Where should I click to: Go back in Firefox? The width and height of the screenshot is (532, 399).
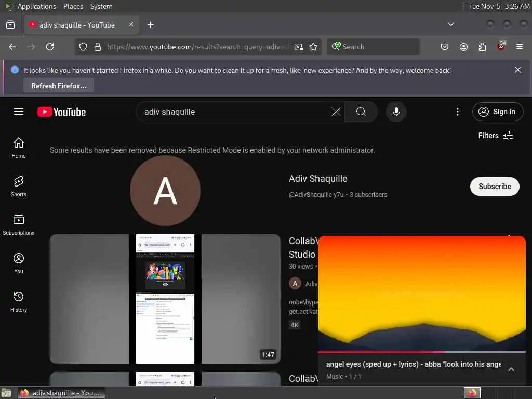(x=12, y=47)
